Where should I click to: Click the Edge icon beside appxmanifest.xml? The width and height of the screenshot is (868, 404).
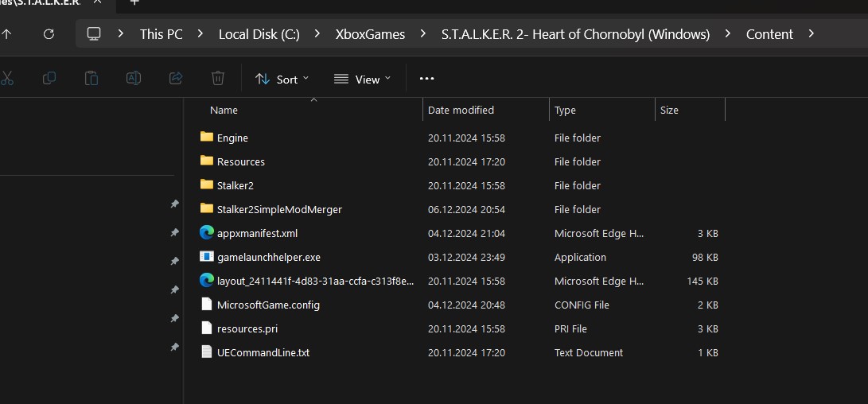207,233
